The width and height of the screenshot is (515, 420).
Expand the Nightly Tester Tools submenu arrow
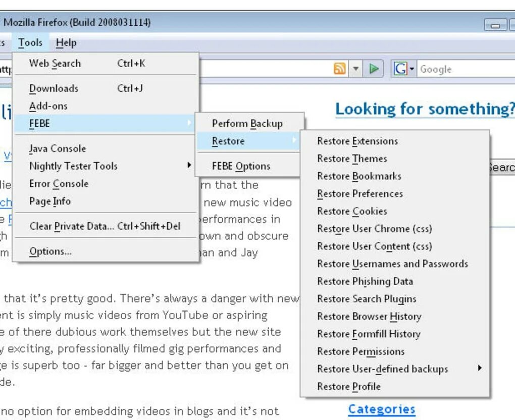click(x=189, y=165)
